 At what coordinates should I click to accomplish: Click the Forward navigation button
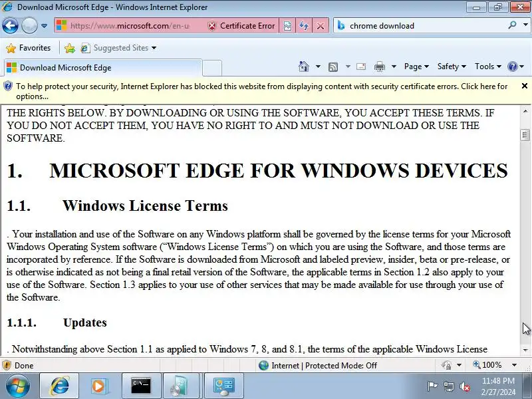[x=29, y=25]
